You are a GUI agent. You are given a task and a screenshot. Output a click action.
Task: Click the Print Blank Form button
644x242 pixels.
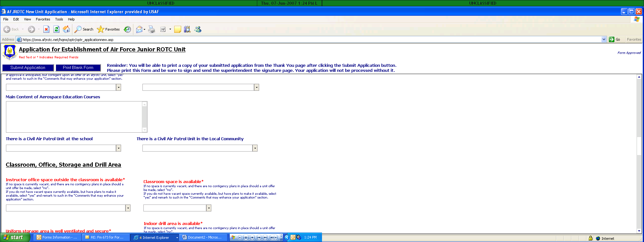[x=78, y=68]
